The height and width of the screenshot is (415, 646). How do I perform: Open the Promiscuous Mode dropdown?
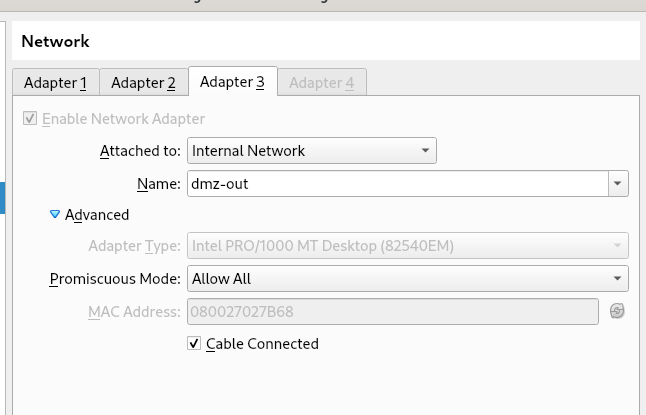coord(407,279)
